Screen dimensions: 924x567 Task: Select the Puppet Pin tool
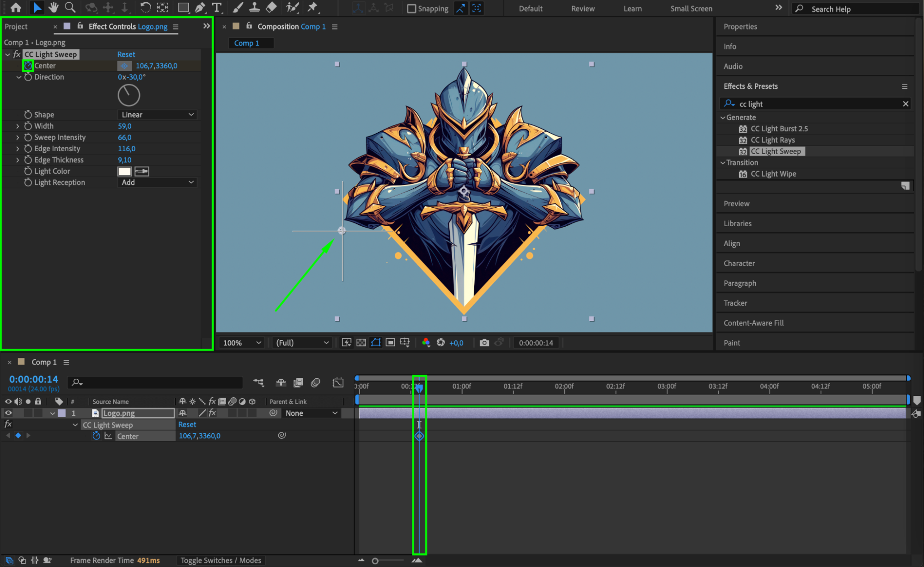tap(312, 7)
